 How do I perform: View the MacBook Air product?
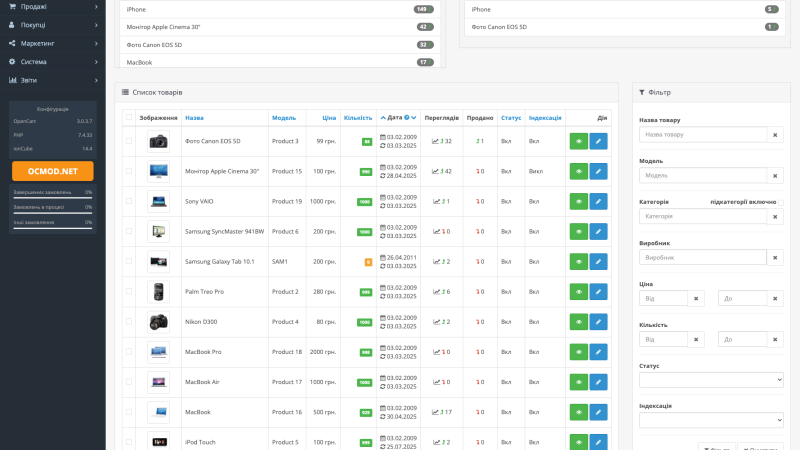(x=579, y=382)
